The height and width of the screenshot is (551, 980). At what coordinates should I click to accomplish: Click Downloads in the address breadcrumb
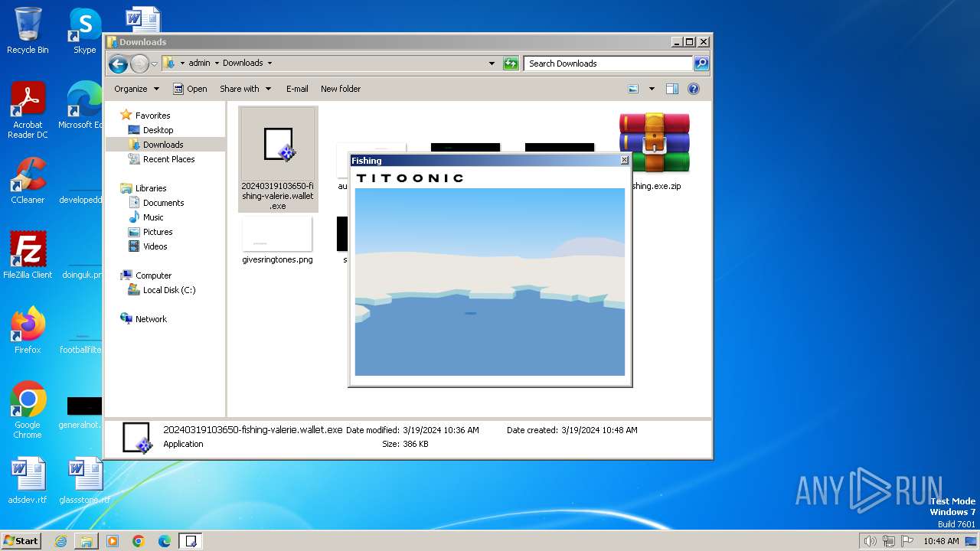(243, 64)
